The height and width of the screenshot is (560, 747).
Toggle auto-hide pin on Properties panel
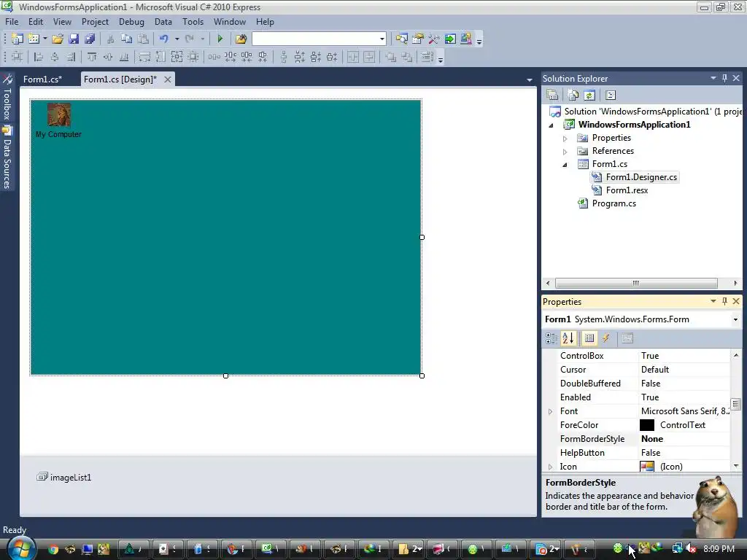click(x=724, y=301)
